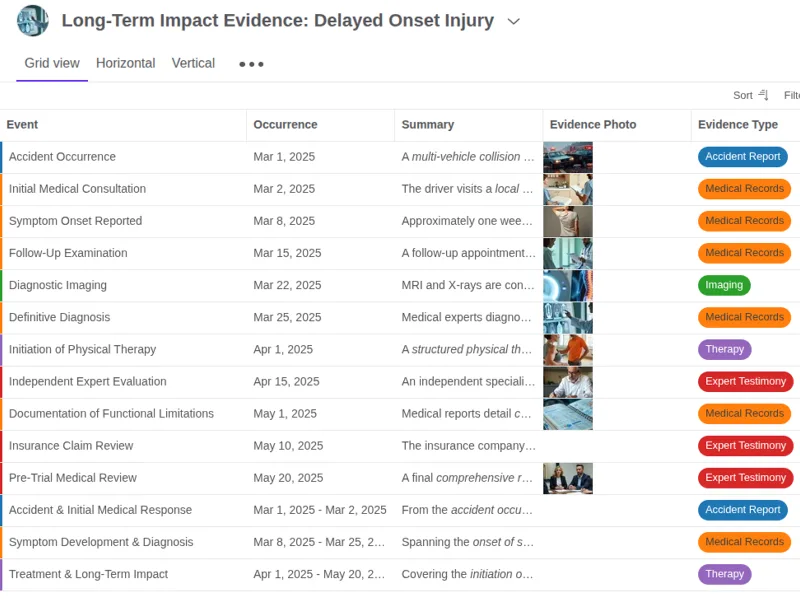Switch to the Vertical view tab

[x=193, y=63]
